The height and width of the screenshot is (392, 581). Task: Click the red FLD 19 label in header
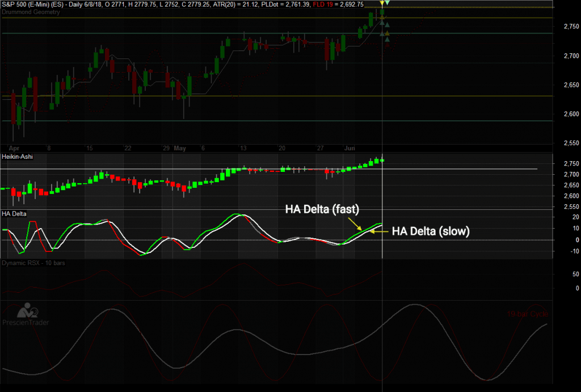[x=323, y=5]
